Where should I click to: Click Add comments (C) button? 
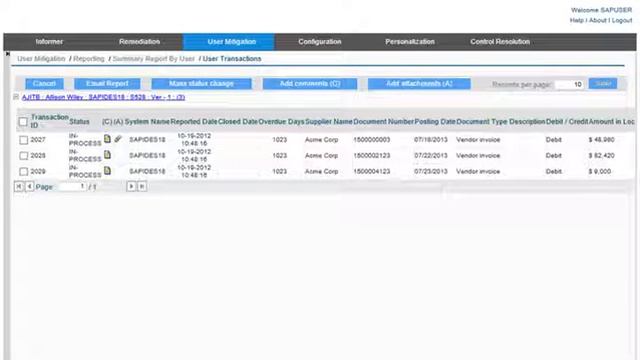pyautogui.click(x=310, y=84)
